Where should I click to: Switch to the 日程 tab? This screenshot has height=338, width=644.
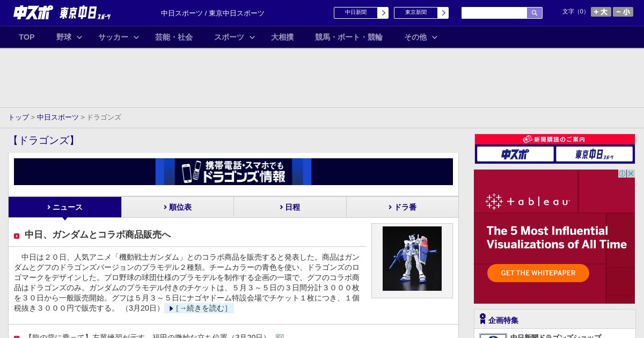click(x=290, y=207)
